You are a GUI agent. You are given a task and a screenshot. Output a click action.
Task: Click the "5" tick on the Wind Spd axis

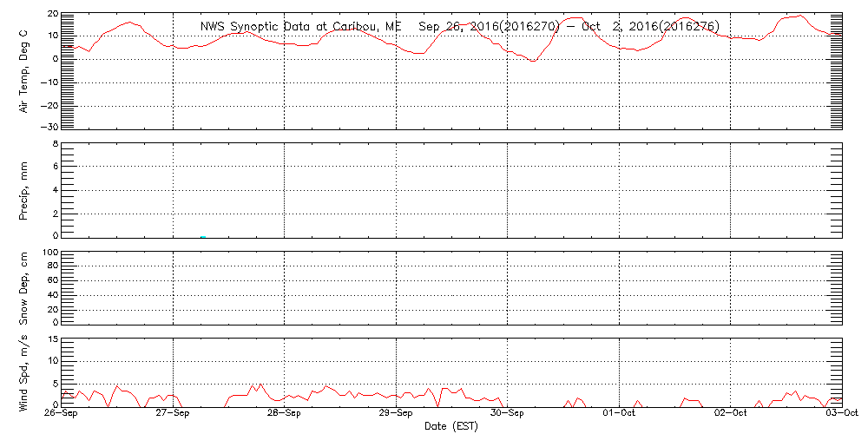tap(55, 384)
